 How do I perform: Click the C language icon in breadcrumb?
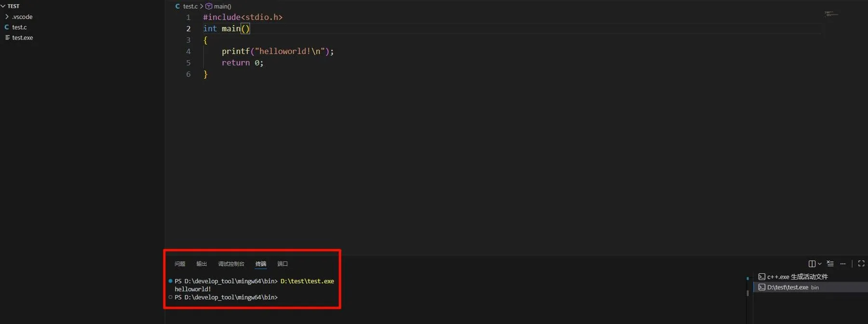pyautogui.click(x=177, y=6)
